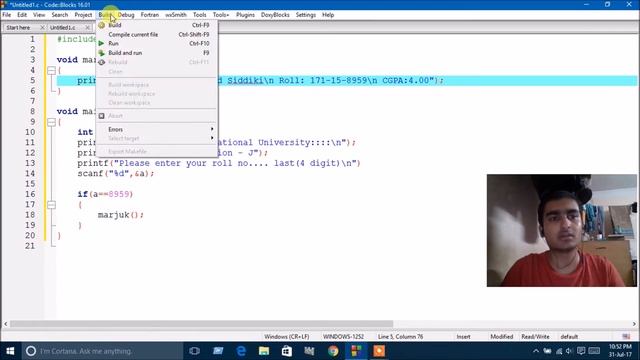Image resolution: width=640 pixels, height=360 pixels.
Task: Click the Build gear icon in the menu
Action: point(102,25)
